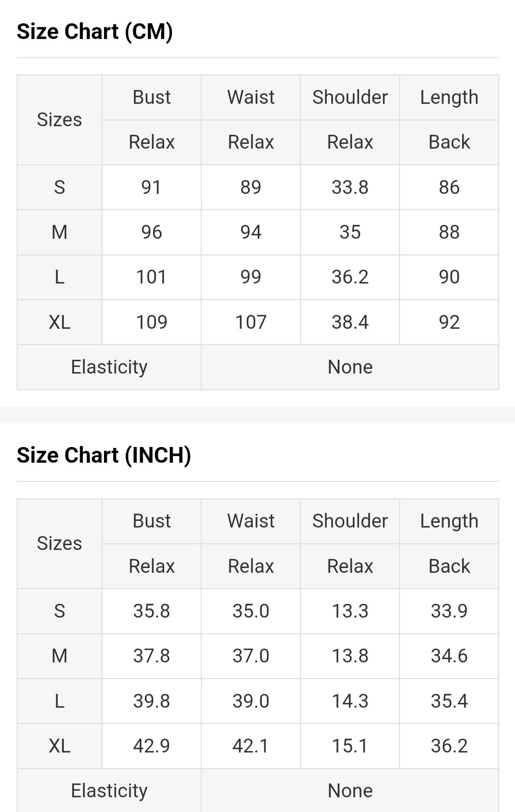Click the XL length value 92
This screenshot has height=812, width=515.
coord(449,322)
